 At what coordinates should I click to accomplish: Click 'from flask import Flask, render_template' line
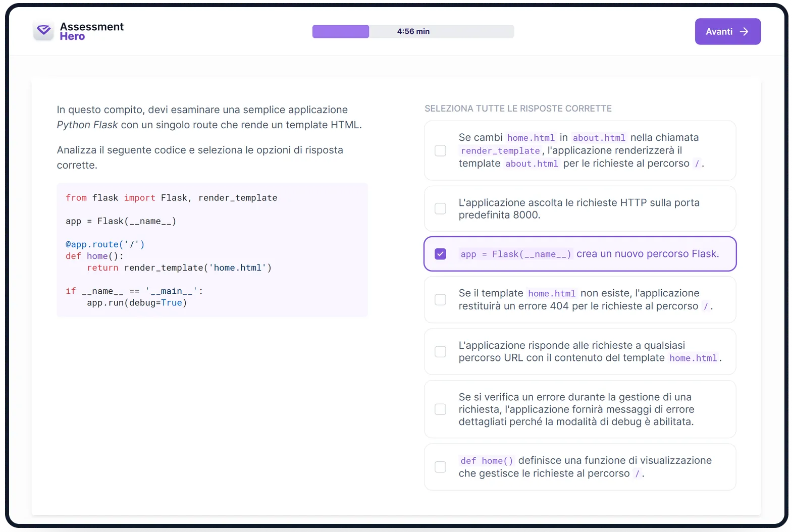pos(172,198)
